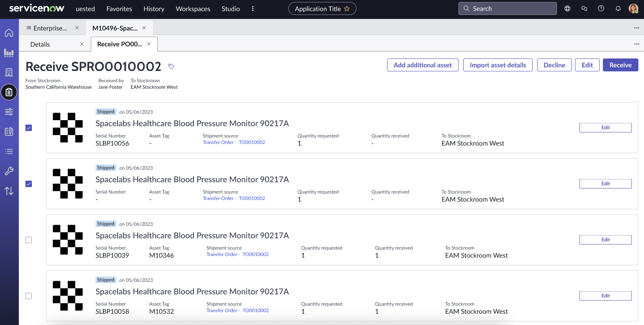644x325 pixels.
Task: Open the notifications bell
Action: coord(618,8)
